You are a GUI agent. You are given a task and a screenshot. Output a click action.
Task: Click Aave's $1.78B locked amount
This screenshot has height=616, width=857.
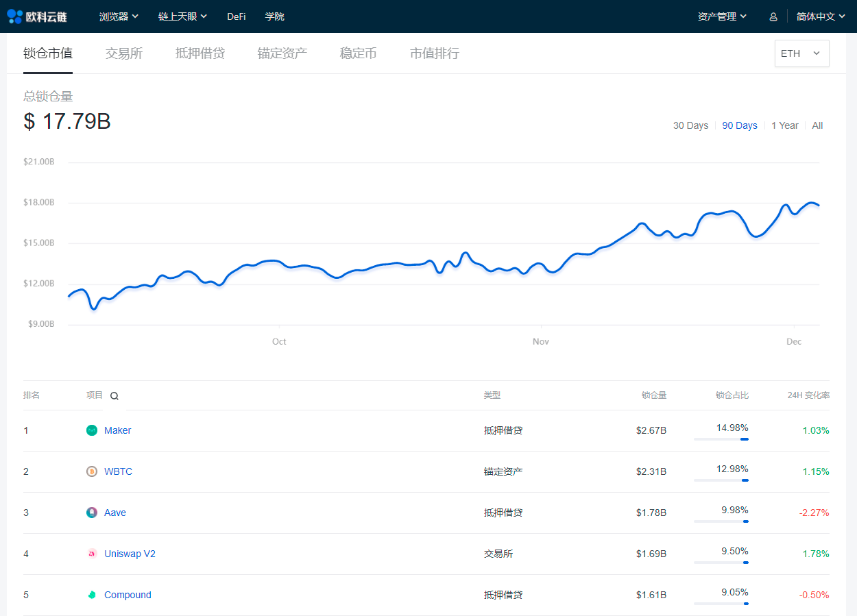pyautogui.click(x=651, y=513)
